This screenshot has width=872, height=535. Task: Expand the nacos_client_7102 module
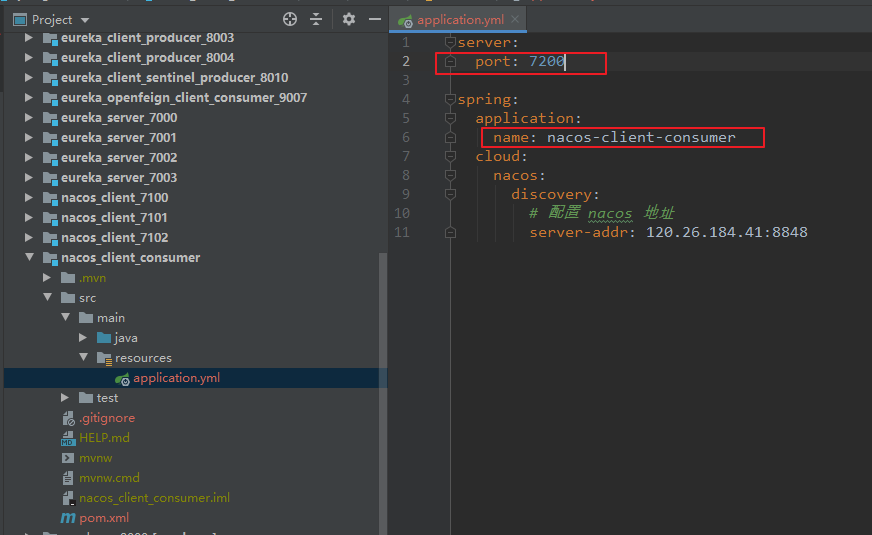tap(28, 238)
